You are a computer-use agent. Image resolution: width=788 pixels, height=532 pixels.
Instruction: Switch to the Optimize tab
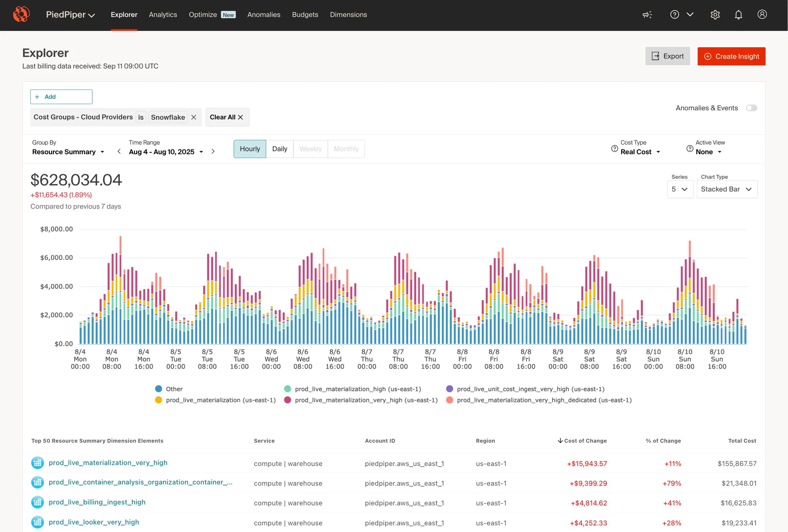[x=203, y=15]
